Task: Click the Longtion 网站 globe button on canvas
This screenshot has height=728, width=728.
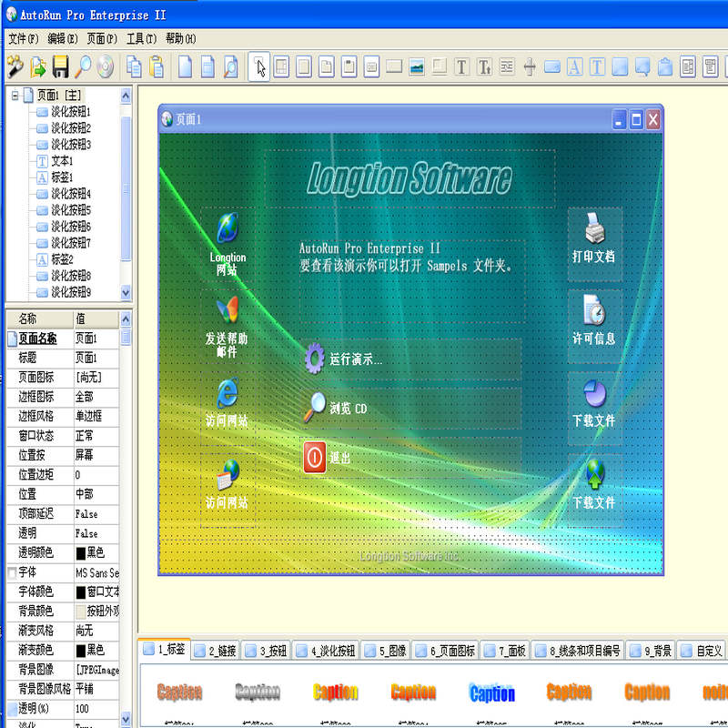Action: [227, 244]
